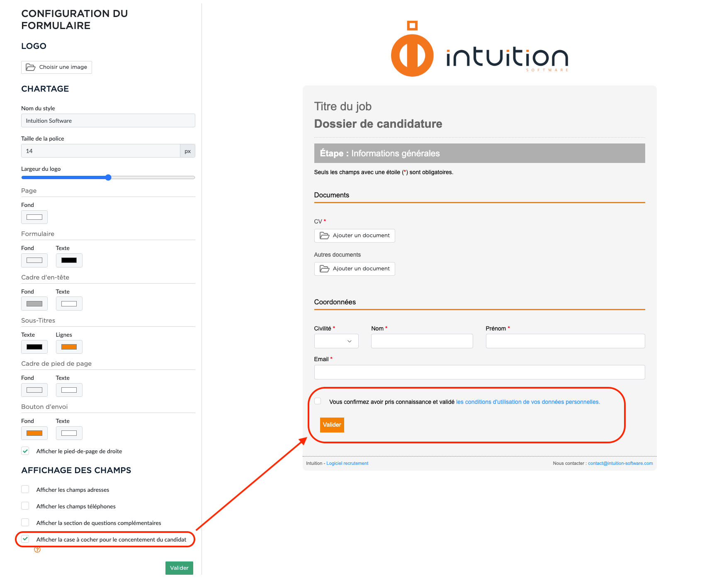Open Page Fond color swatch

[x=34, y=217]
